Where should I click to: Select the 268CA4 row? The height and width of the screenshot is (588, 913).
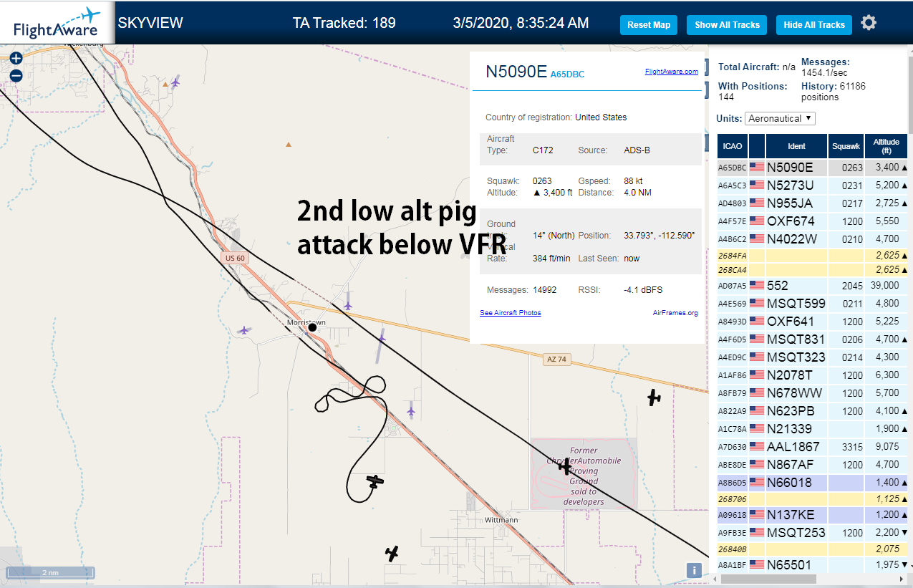click(x=812, y=270)
